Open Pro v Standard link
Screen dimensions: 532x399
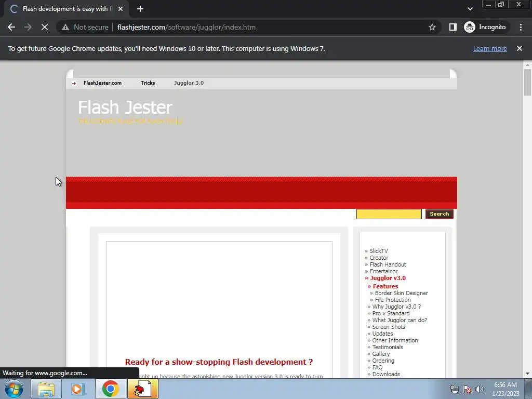pos(391,313)
